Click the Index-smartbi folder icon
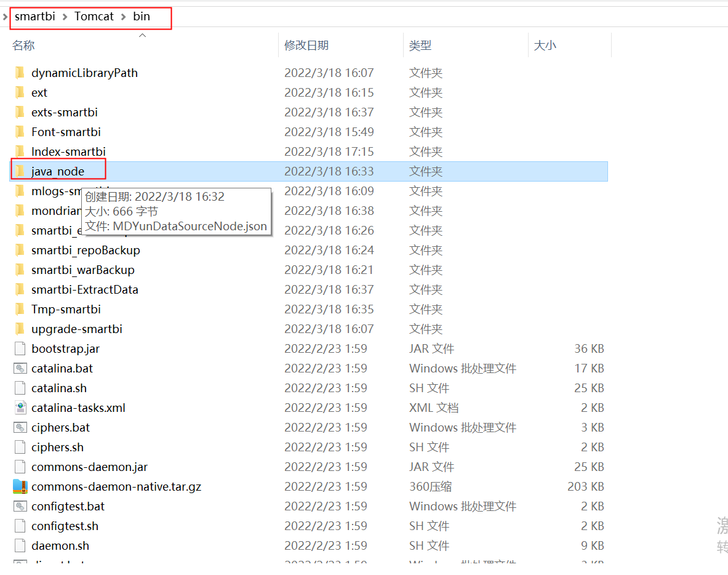Viewport: 728px width, 575px height. point(20,151)
